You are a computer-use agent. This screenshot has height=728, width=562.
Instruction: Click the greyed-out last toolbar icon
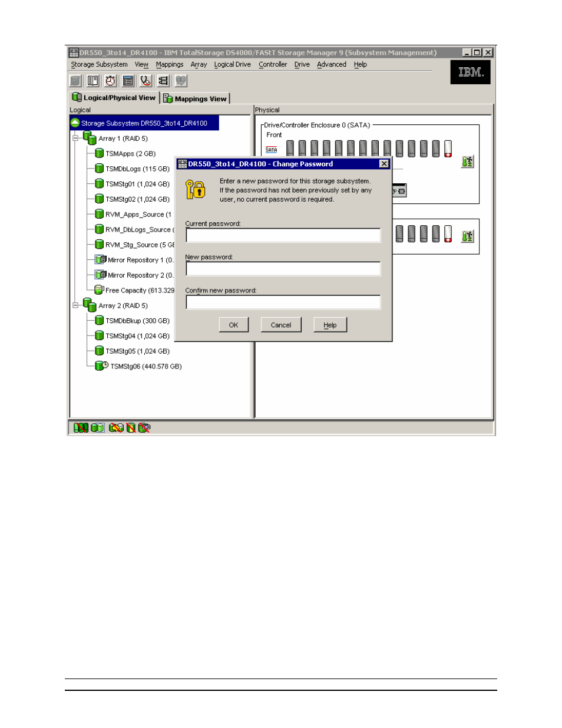pos(181,81)
